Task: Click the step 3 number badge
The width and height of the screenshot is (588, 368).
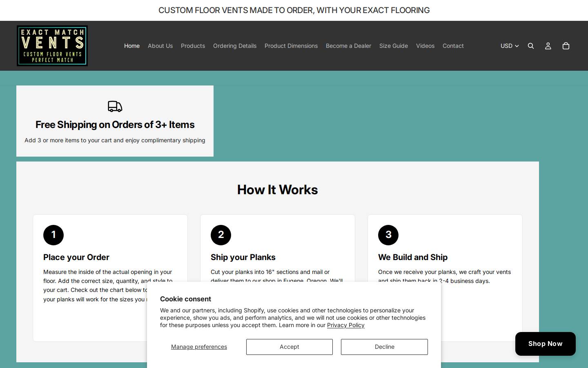Action: 388,235
